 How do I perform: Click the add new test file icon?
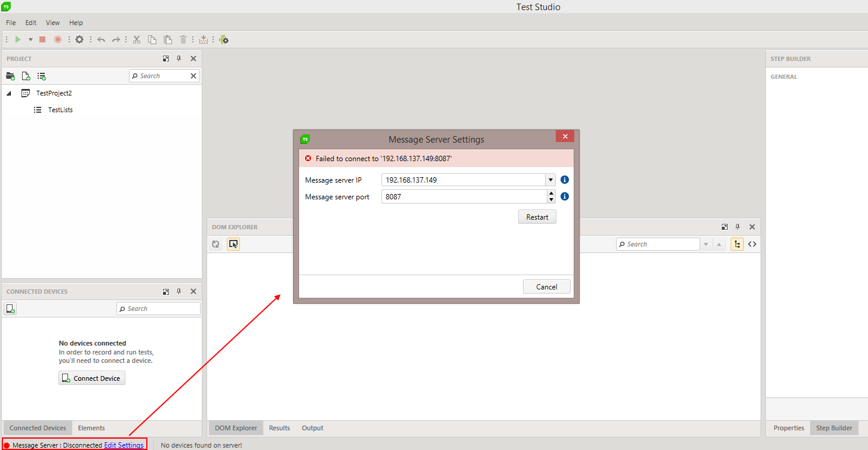pos(26,76)
